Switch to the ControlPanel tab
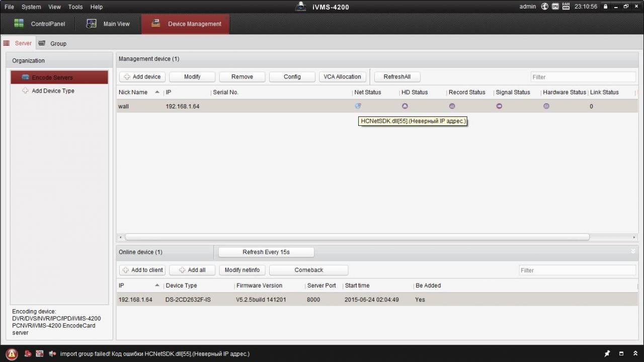 click(x=40, y=24)
